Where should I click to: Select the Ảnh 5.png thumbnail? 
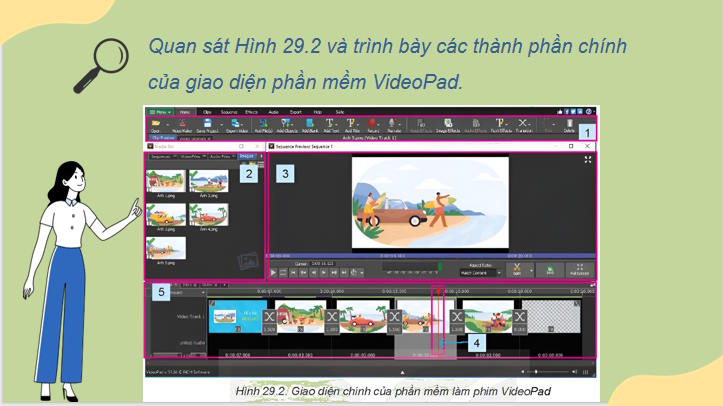[166, 248]
